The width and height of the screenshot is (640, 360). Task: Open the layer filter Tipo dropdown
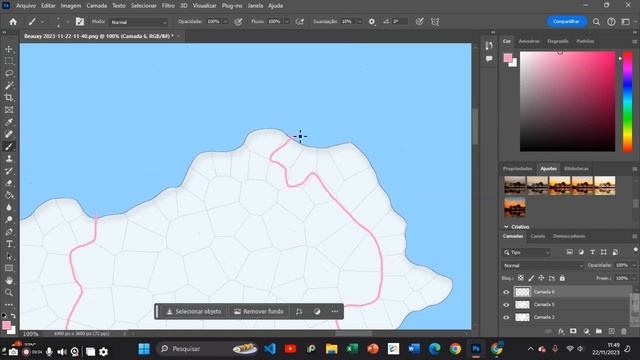click(x=527, y=252)
